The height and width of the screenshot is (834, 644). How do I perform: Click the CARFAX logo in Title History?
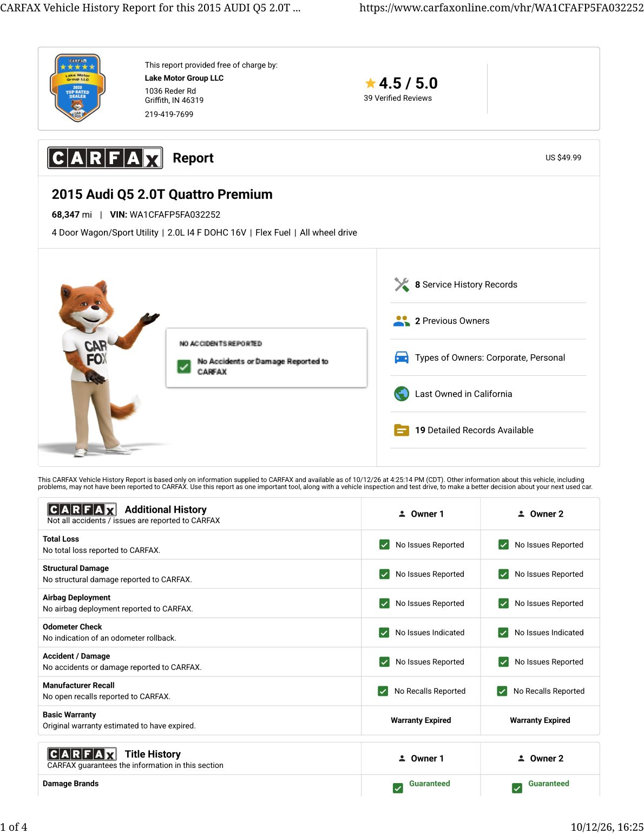point(82,754)
